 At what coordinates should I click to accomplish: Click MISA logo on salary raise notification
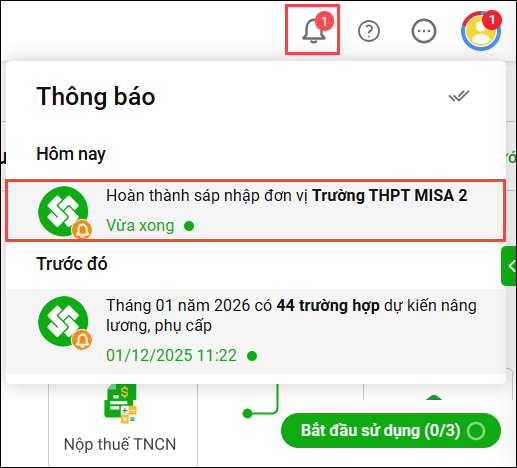coord(63,321)
